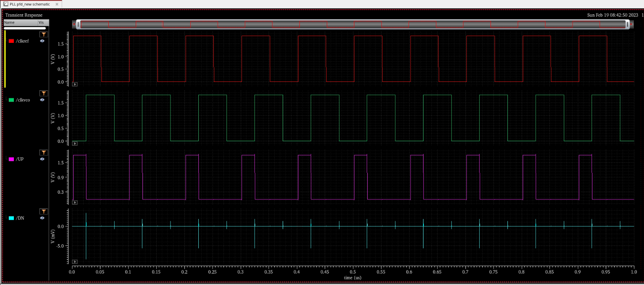Viewport: 644px width, 285px height.
Task: Click the waveform overview zoom scrollbar
Action: pyautogui.click(x=353, y=24)
